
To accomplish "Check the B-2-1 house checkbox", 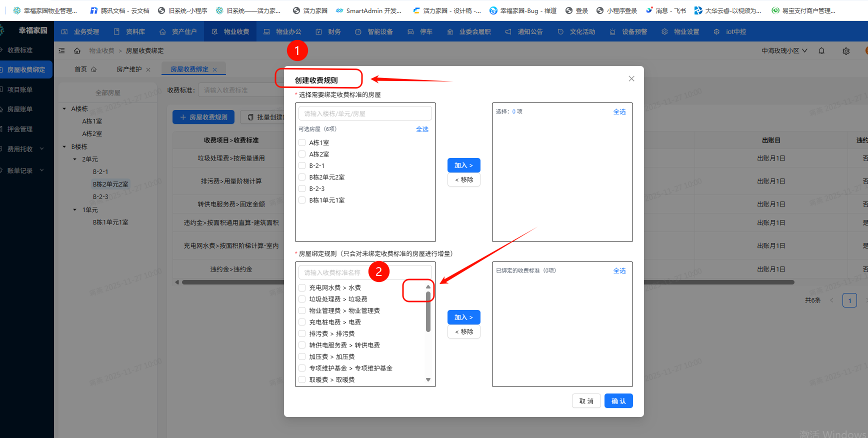I will [302, 165].
